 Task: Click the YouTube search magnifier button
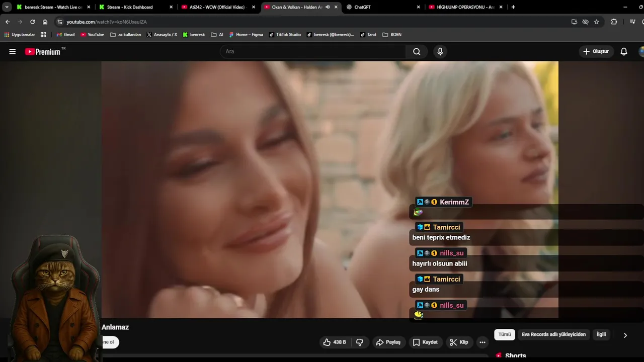417,51
